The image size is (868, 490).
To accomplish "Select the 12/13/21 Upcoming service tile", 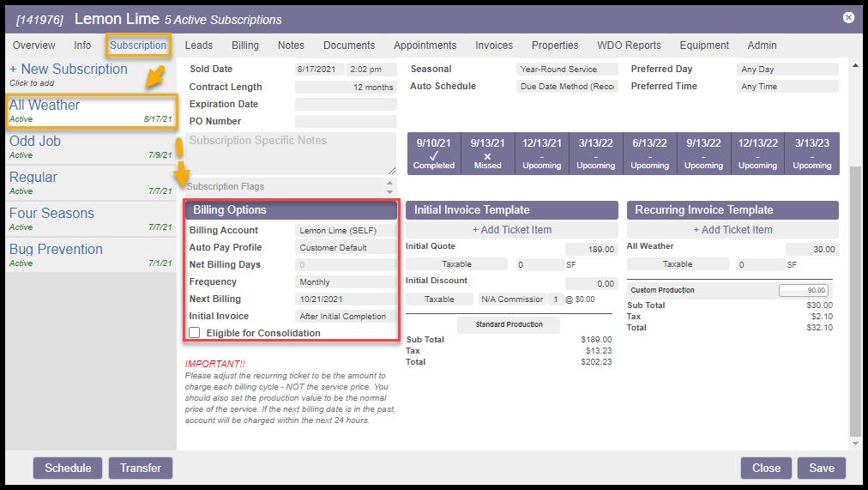I will coord(542,154).
